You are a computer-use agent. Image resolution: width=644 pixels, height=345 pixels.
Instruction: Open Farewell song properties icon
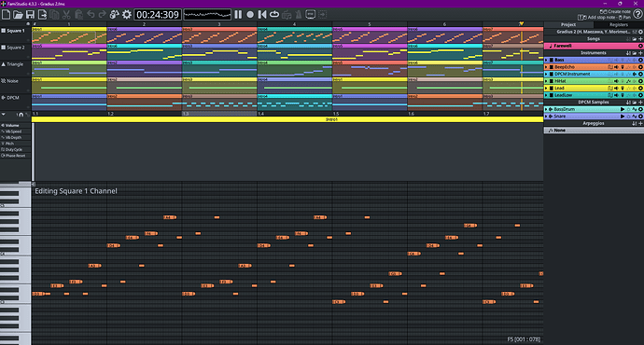click(x=640, y=46)
